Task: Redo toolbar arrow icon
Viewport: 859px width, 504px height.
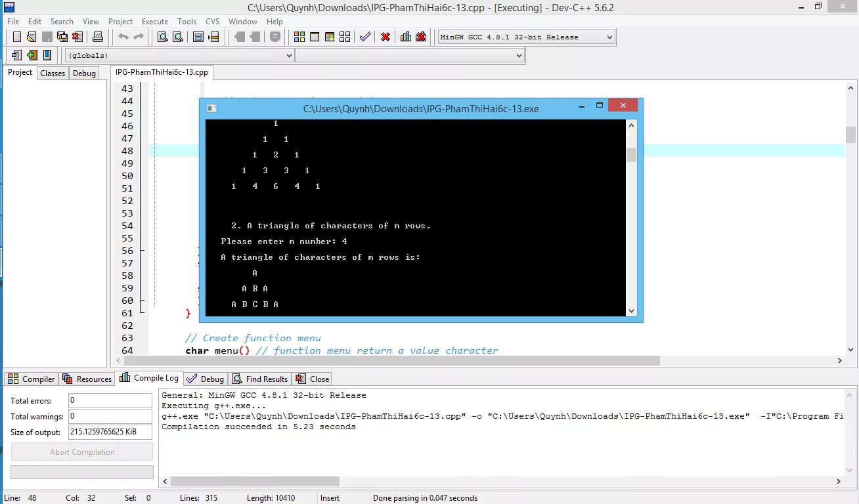Action: click(x=138, y=37)
